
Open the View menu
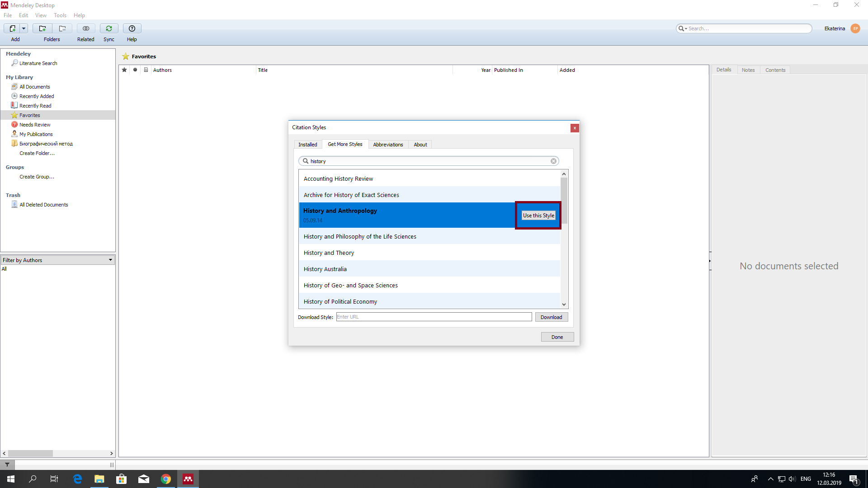(x=41, y=15)
